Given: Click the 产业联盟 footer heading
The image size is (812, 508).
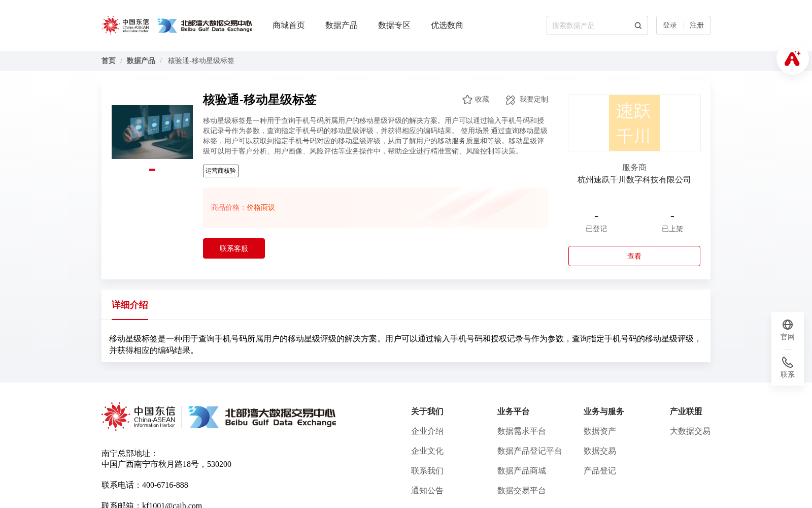Looking at the screenshot, I should coord(686,411).
